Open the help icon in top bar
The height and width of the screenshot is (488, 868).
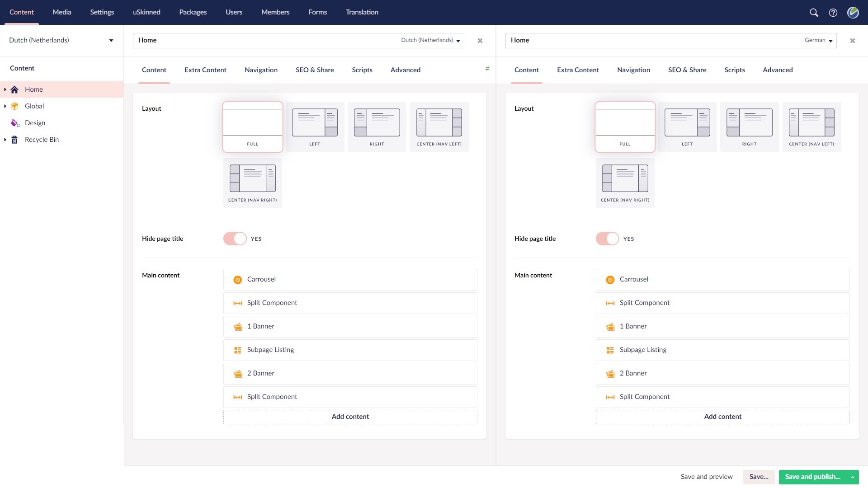[834, 12]
